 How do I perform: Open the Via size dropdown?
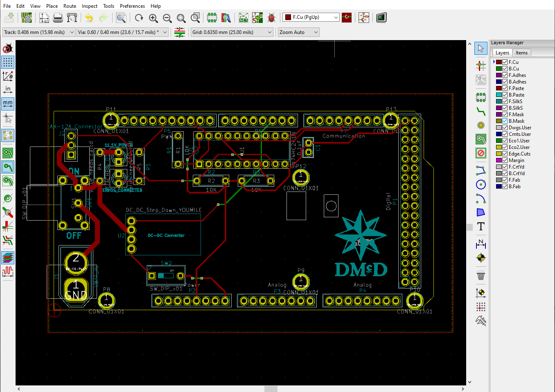tap(123, 32)
